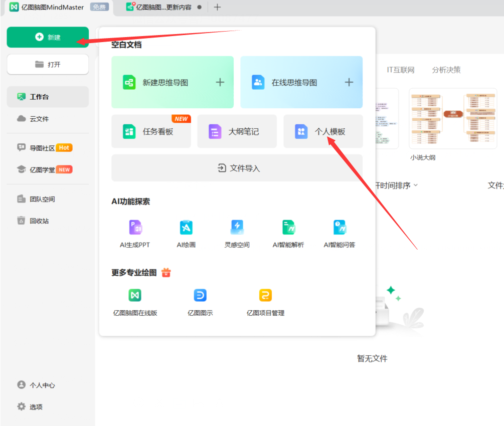Click the AI生成PPT icon

(x=135, y=228)
